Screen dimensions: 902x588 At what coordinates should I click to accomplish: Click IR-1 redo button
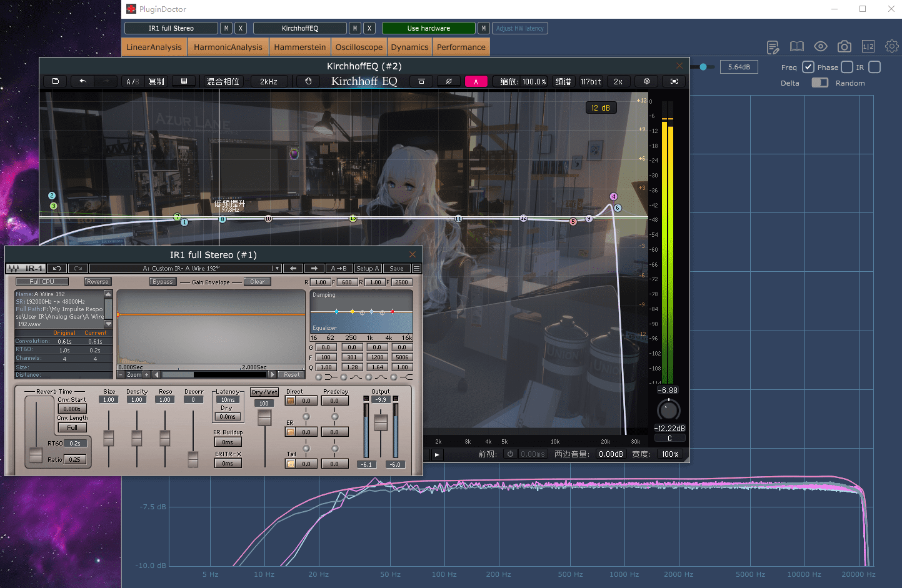pyautogui.click(x=78, y=268)
